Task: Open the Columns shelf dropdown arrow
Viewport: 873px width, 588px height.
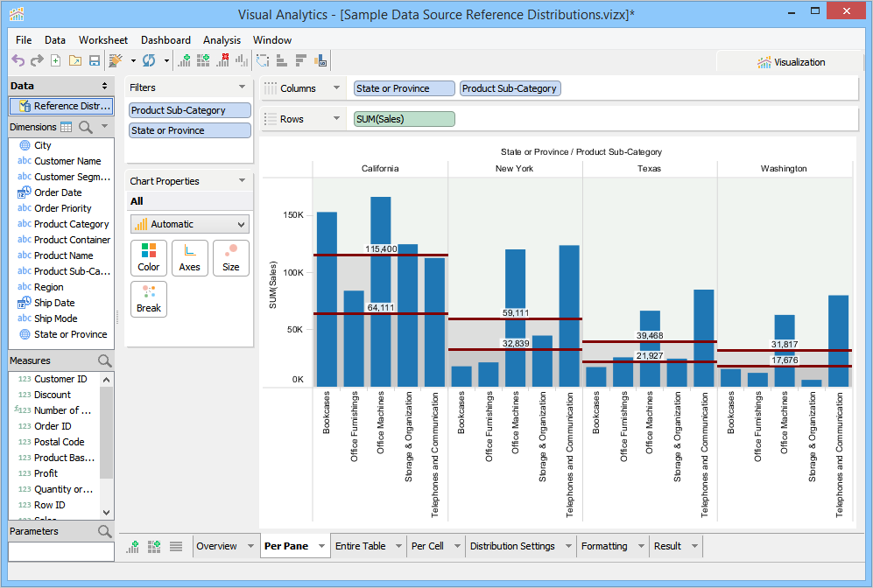Action: [336, 88]
